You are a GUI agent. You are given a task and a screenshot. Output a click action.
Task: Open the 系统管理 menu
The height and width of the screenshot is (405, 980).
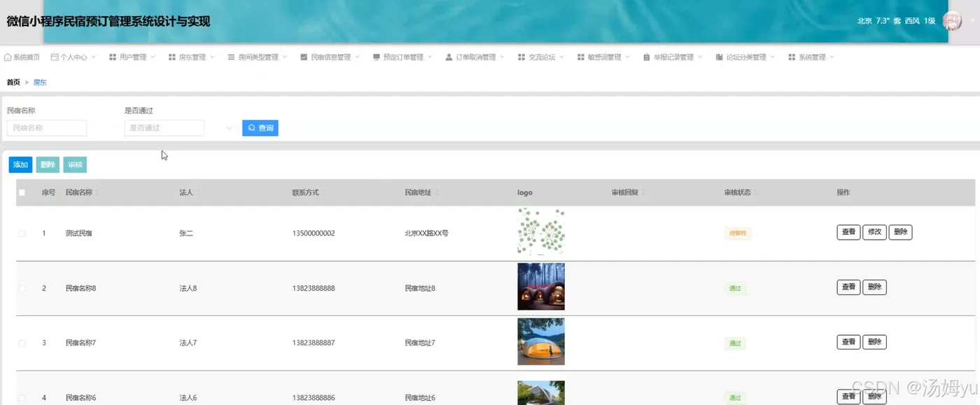(x=811, y=57)
